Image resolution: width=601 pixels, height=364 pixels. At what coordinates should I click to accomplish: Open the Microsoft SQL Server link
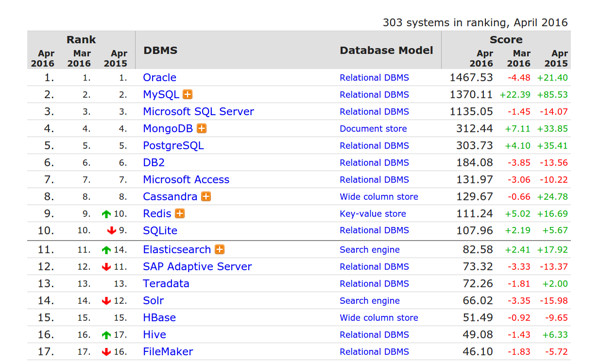pyautogui.click(x=198, y=112)
